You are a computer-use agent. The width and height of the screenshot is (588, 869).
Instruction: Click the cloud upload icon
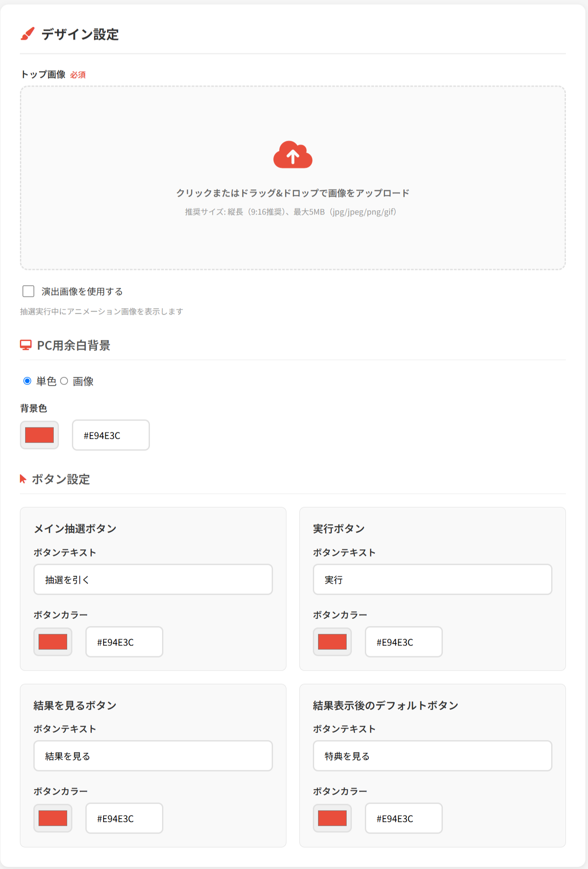[293, 155]
